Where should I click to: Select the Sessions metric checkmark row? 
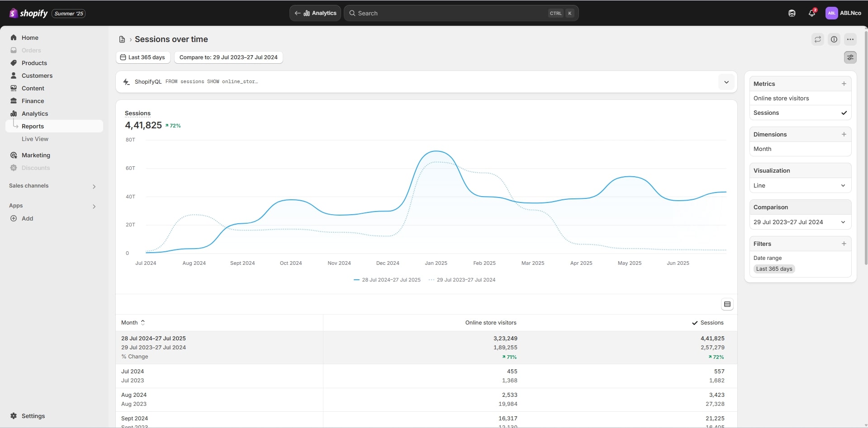pyautogui.click(x=800, y=113)
